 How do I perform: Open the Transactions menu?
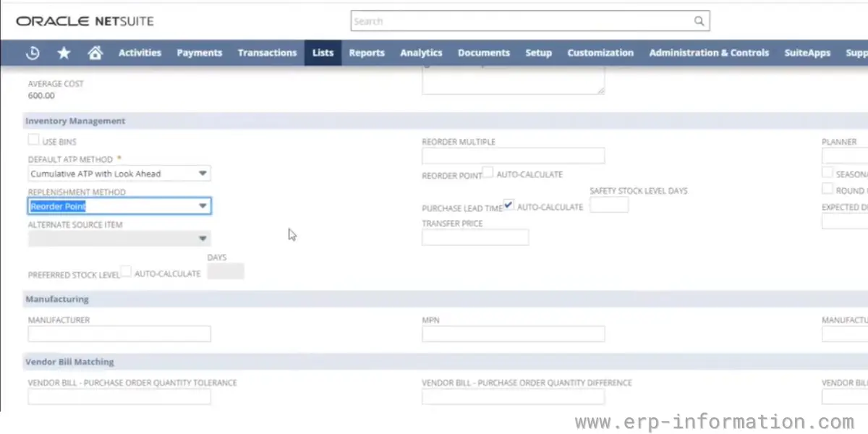click(267, 53)
